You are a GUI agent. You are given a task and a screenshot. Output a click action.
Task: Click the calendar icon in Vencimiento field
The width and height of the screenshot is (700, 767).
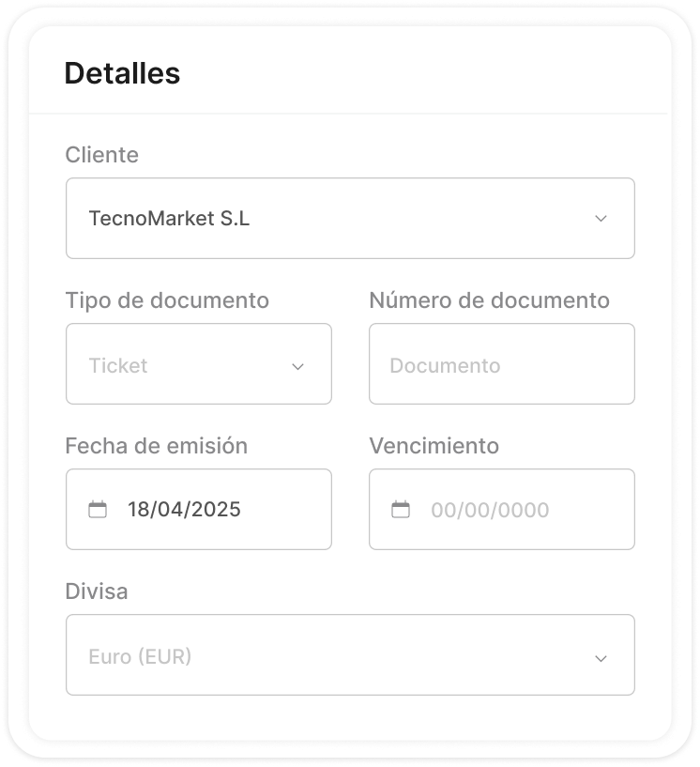(x=401, y=510)
